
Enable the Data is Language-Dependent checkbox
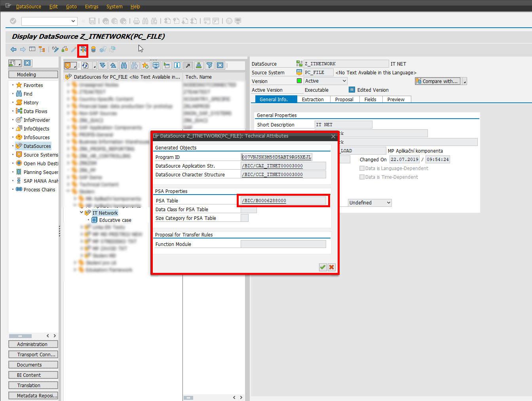[x=361, y=168]
